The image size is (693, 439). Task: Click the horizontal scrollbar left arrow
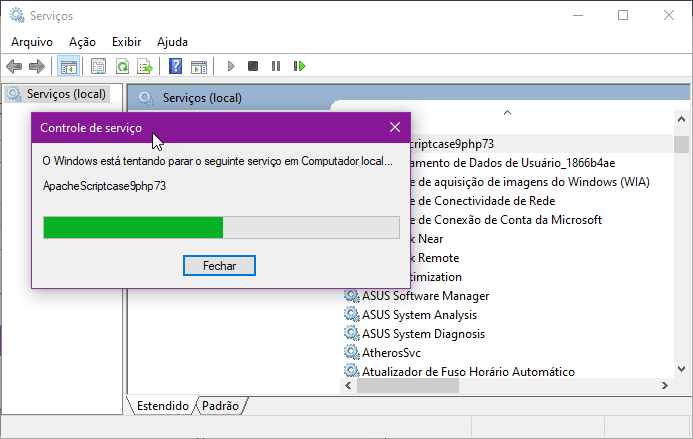[x=348, y=386]
